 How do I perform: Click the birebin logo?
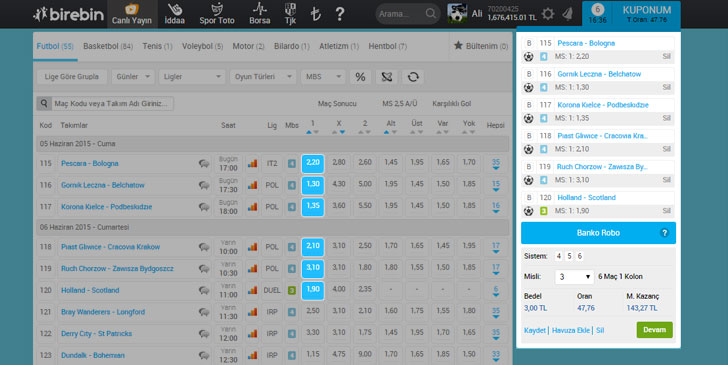pos(68,14)
